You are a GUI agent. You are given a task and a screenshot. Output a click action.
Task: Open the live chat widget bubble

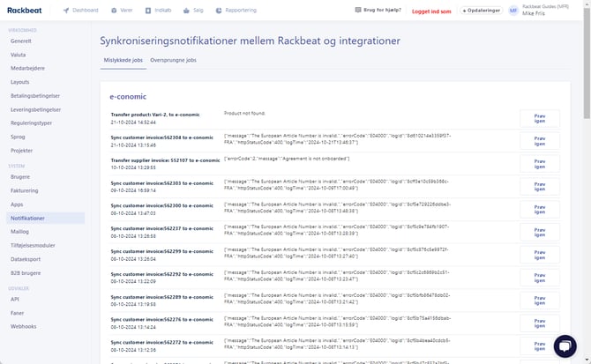click(x=565, y=345)
